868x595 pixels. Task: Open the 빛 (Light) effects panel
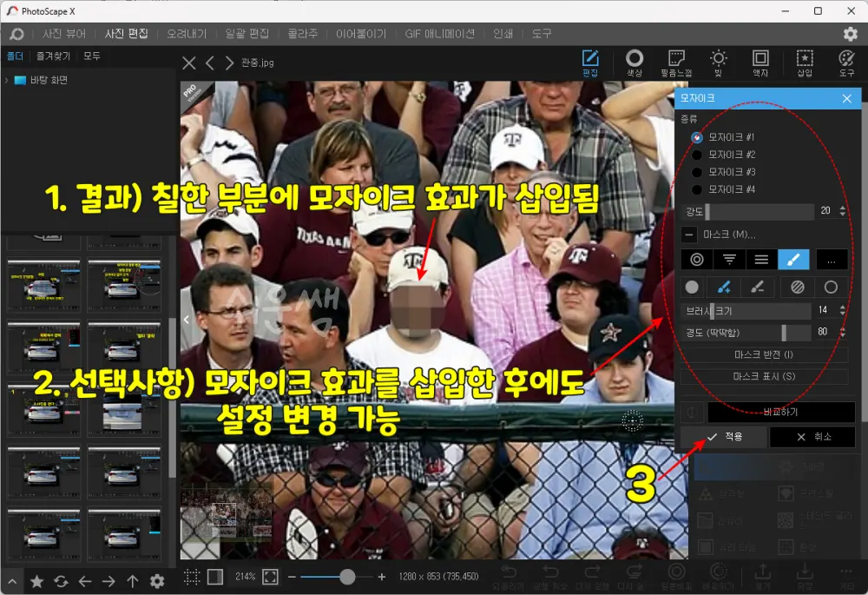(x=719, y=63)
